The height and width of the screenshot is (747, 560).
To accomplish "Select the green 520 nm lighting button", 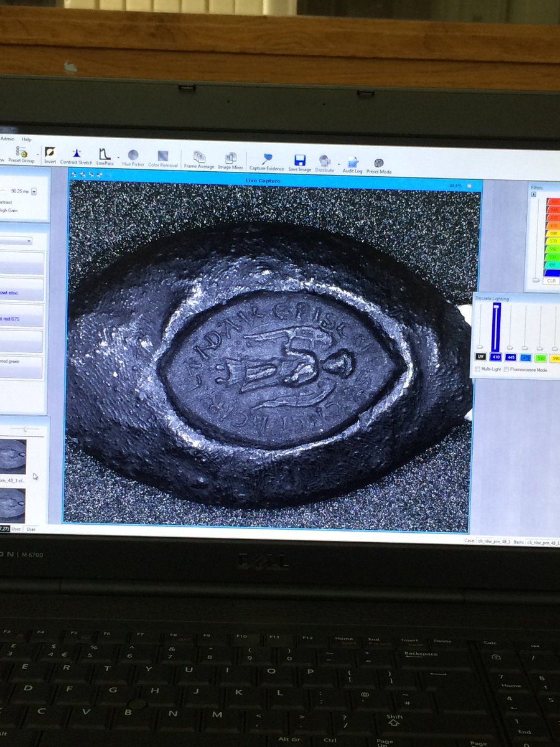I will [x=541, y=359].
